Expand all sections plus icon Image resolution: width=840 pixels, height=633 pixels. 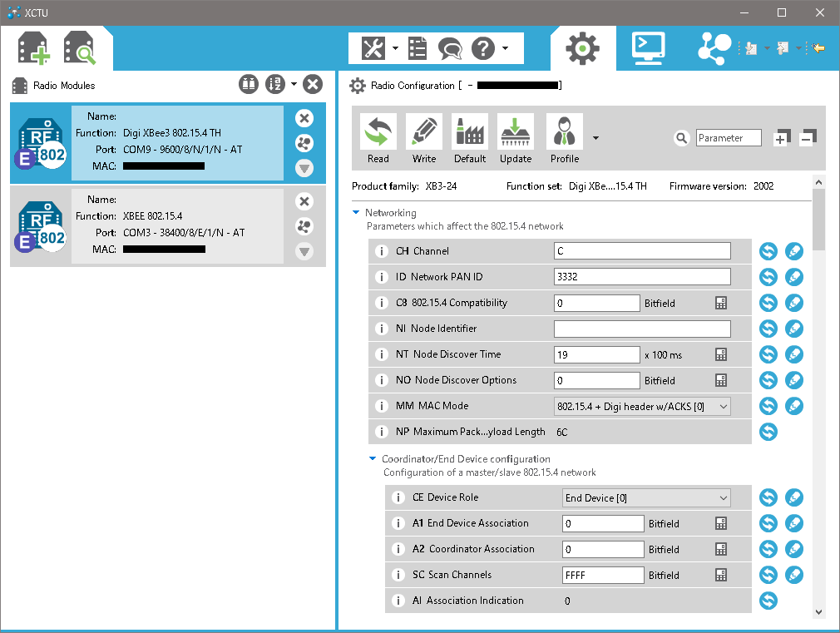coord(782,138)
